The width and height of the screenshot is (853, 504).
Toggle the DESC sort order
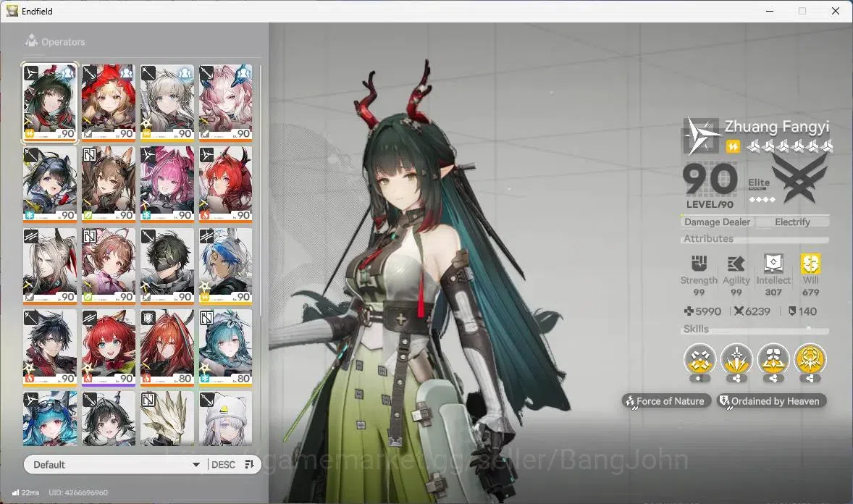[x=223, y=465]
